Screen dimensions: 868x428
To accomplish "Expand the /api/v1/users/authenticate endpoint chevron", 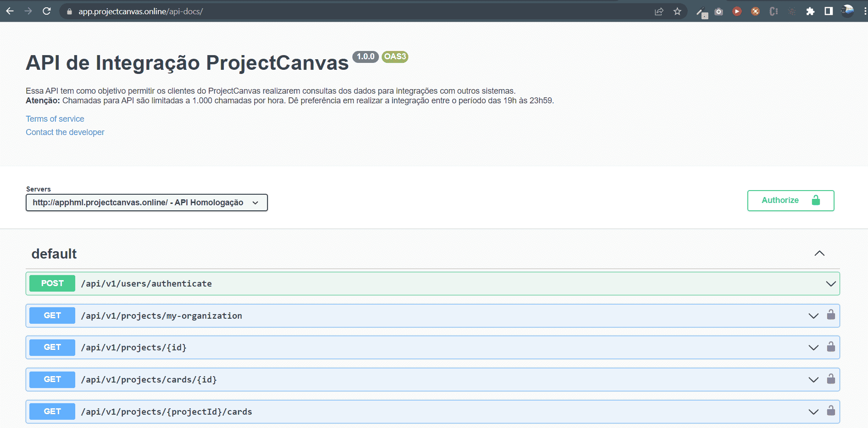I will pyautogui.click(x=831, y=284).
